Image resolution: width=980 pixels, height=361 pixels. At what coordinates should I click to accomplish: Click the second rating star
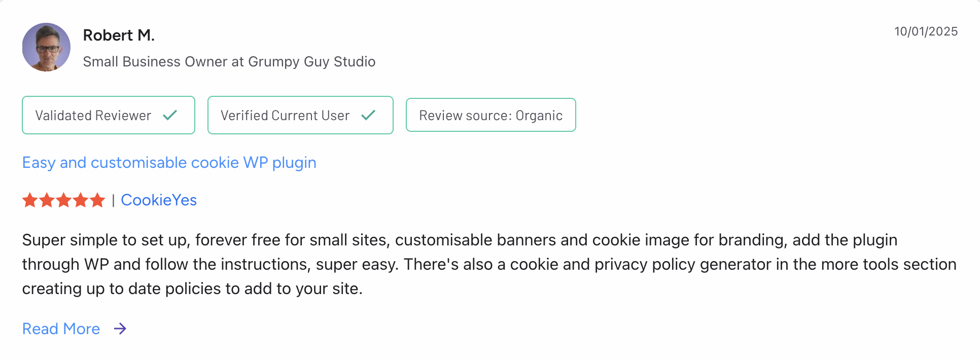click(47, 200)
